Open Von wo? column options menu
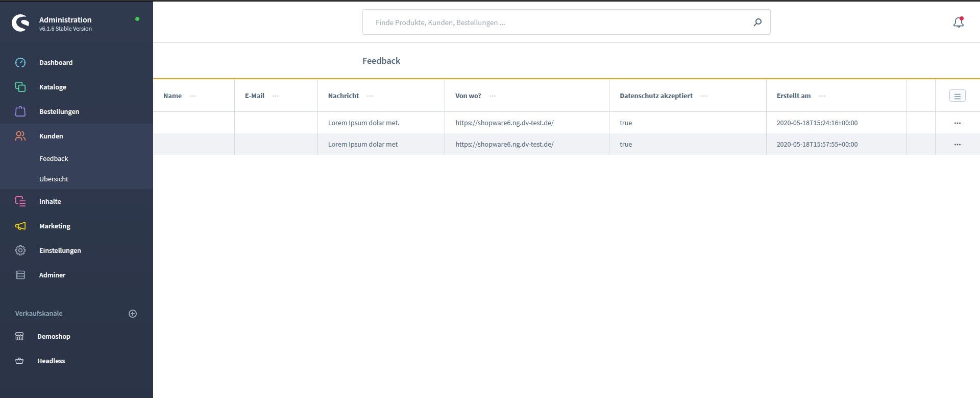 tap(493, 96)
